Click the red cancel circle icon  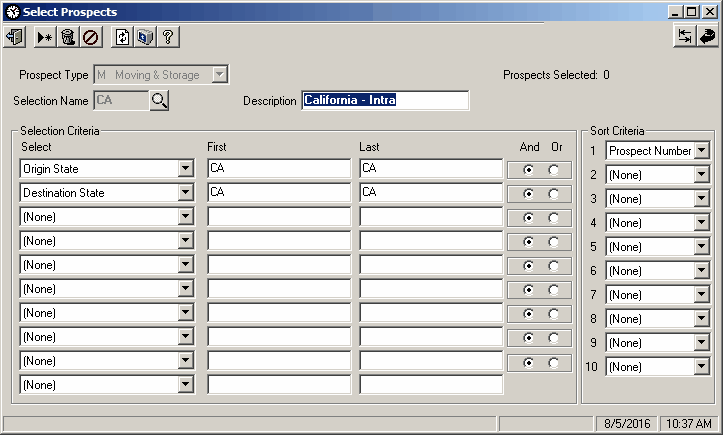[x=91, y=37]
